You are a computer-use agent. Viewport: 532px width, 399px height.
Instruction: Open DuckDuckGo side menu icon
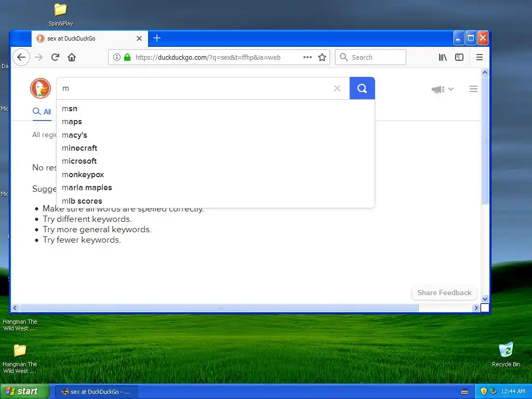pos(473,89)
